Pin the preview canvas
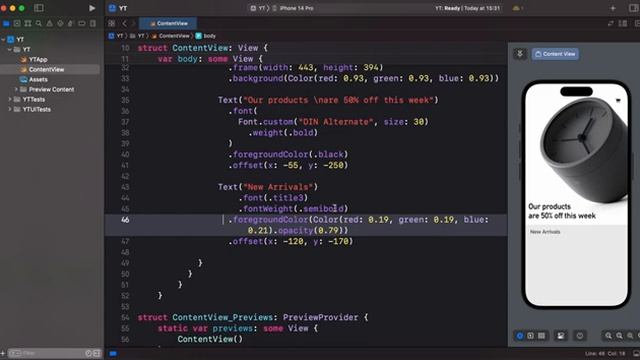 (520, 54)
